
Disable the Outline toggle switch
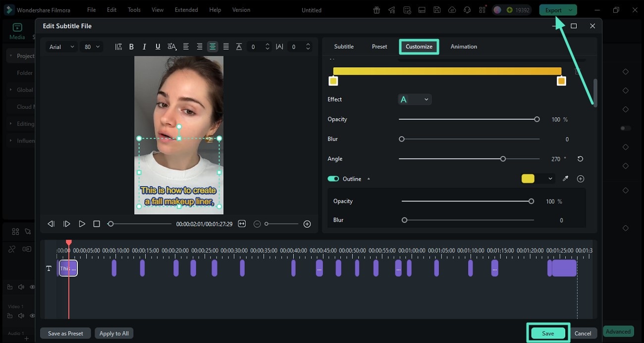tap(333, 179)
